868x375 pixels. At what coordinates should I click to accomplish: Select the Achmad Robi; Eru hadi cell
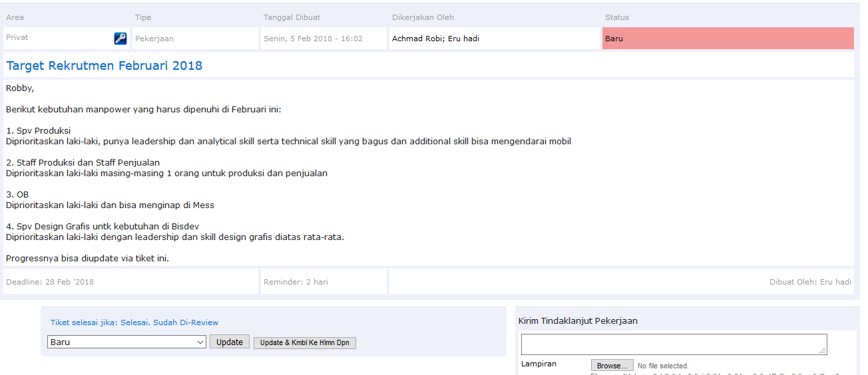(x=435, y=39)
